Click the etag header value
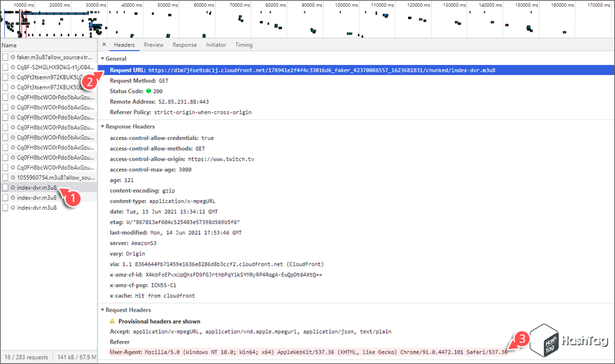The width and height of the screenshot is (615, 364). pyautogui.click(x=182, y=222)
